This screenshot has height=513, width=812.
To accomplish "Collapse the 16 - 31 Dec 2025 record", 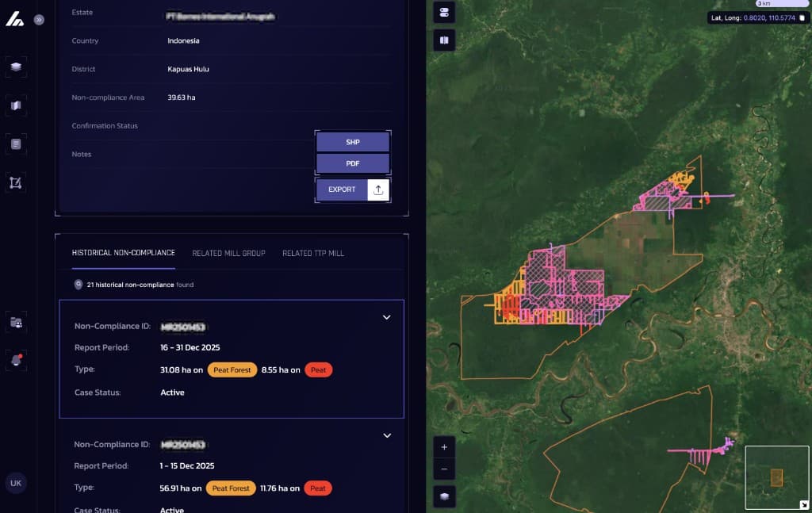I will pyautogui.click(x=387, y=317).
